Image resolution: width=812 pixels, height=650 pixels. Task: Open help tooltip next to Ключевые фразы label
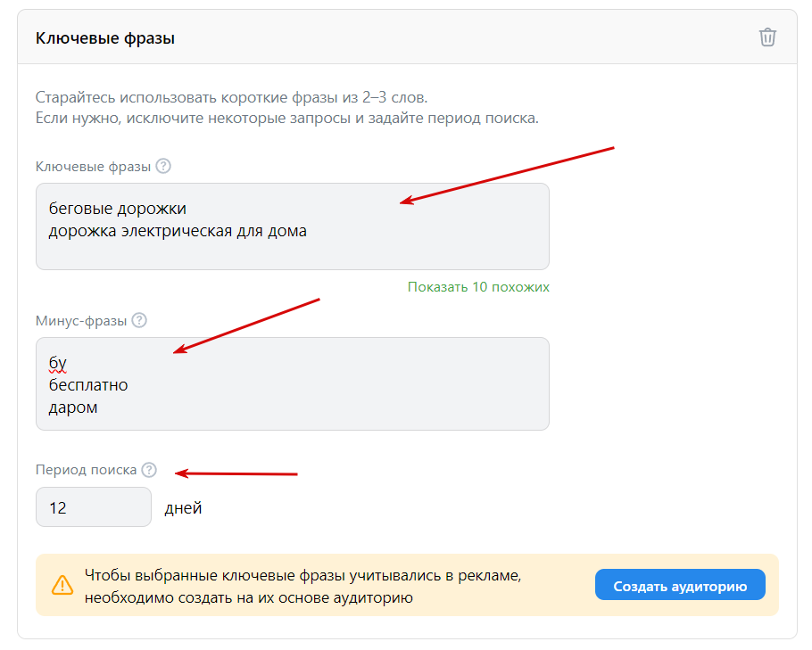tap(163, 167)
